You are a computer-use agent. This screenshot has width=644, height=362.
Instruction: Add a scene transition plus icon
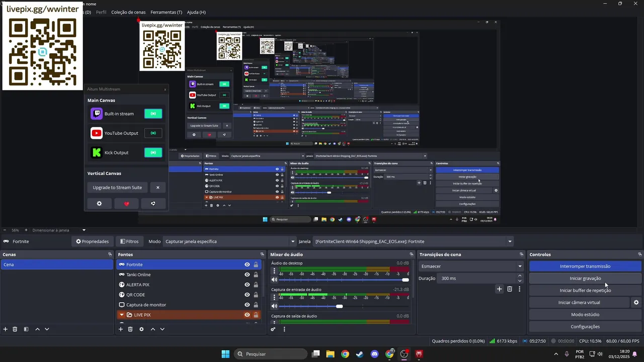click(x=499, y=289)
